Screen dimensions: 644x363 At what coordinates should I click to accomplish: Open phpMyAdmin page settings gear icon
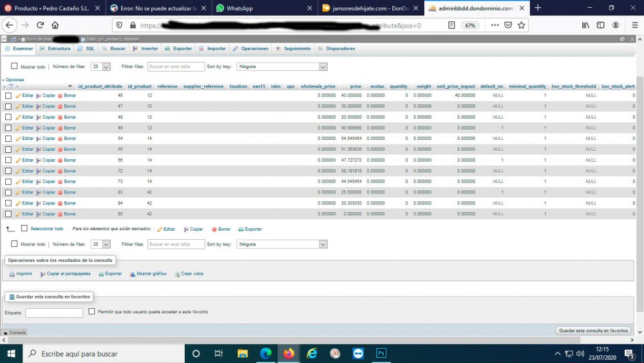pos(622,39)
